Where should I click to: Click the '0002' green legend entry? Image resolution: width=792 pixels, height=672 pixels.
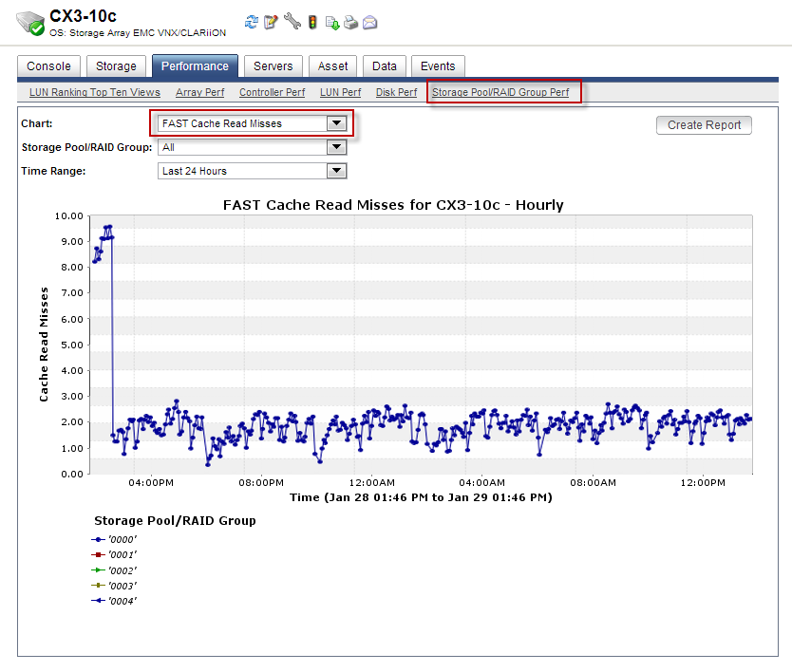(114, 570)
